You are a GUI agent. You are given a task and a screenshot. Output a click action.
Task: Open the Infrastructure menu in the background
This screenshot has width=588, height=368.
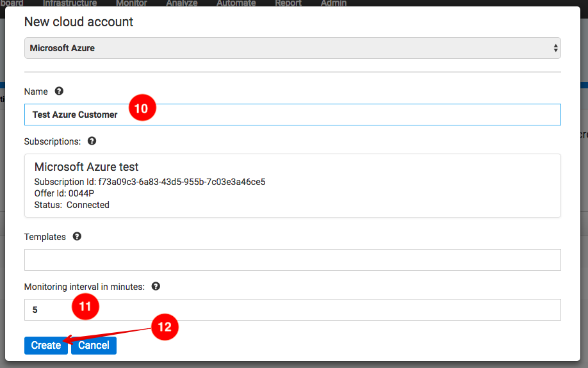pyautogui.click(x=70, y=3)
